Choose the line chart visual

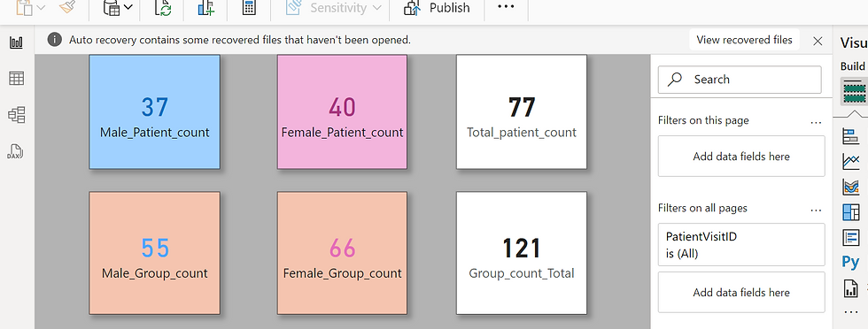pyautogui.click(x=850, y=162)
